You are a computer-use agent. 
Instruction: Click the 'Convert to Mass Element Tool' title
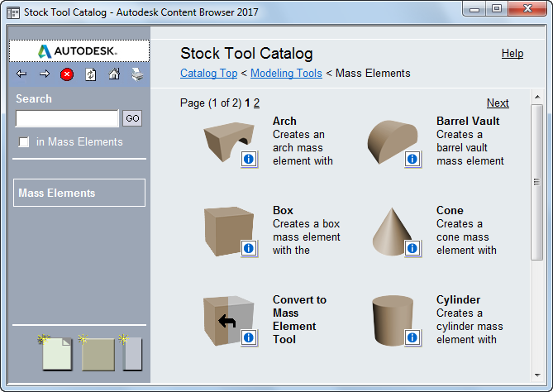(x=299, y=319)
